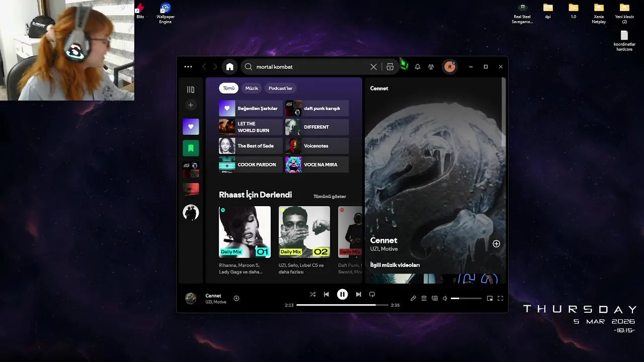Open 'LET THE WORLD BURN' tile
644x362 pixels.
click(251, 127)
